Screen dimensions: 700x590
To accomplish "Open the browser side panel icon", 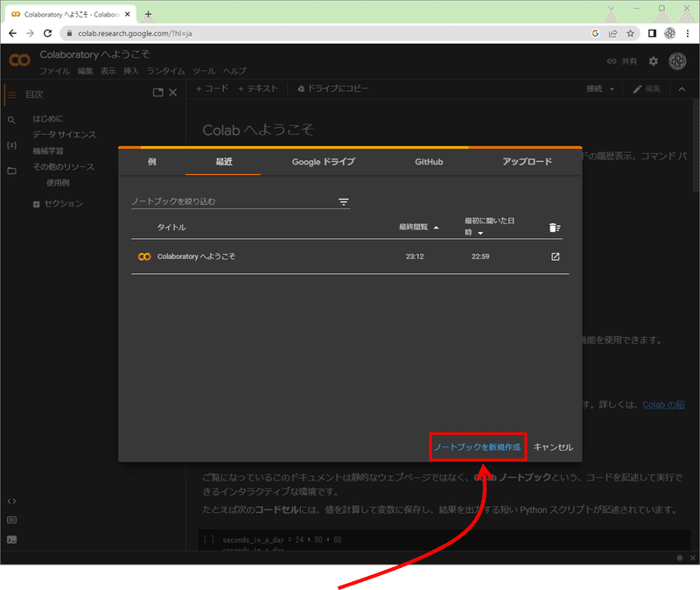I will click(652, 33).
